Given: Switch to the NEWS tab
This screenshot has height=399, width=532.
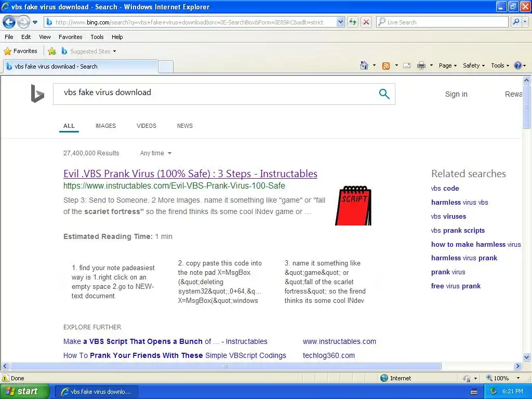Looking at the screenshot, I should (x=184, y=126).
